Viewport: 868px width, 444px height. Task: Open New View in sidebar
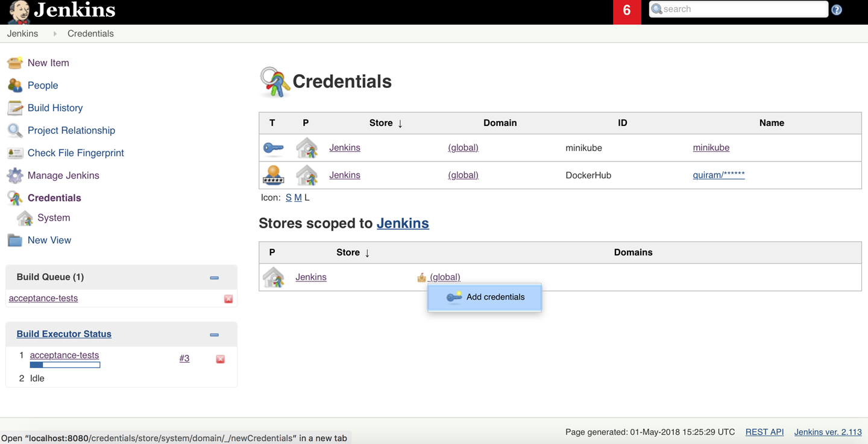(x=49, y=240)
